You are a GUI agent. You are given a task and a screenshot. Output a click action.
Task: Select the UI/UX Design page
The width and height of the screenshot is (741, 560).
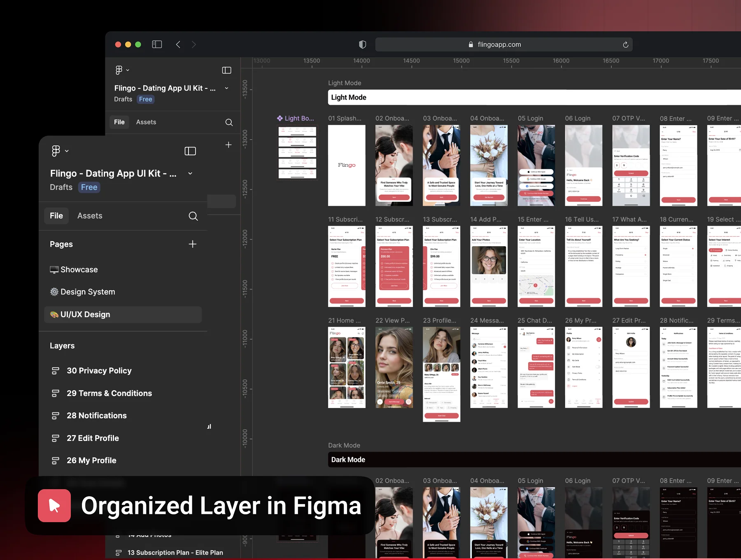(123, 315)
